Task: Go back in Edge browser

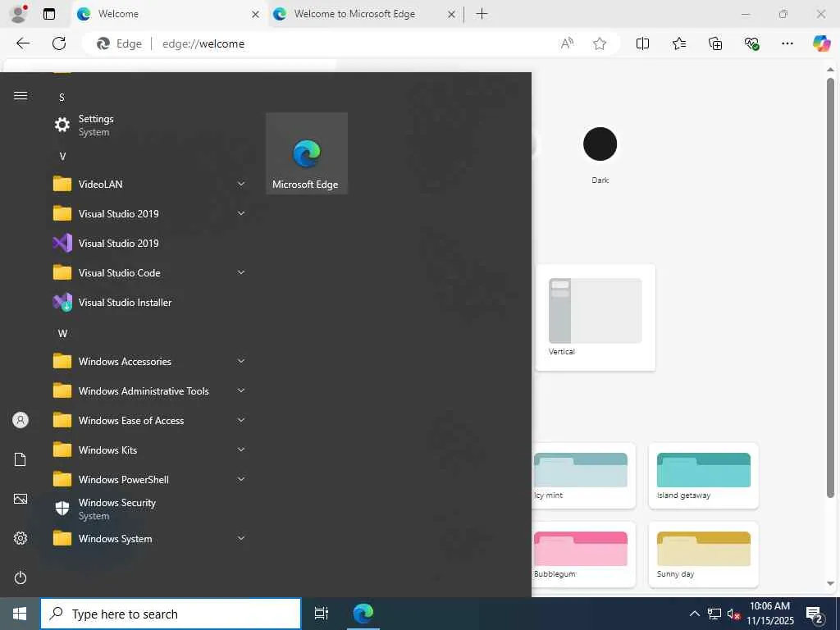Action: pos(23,43)
